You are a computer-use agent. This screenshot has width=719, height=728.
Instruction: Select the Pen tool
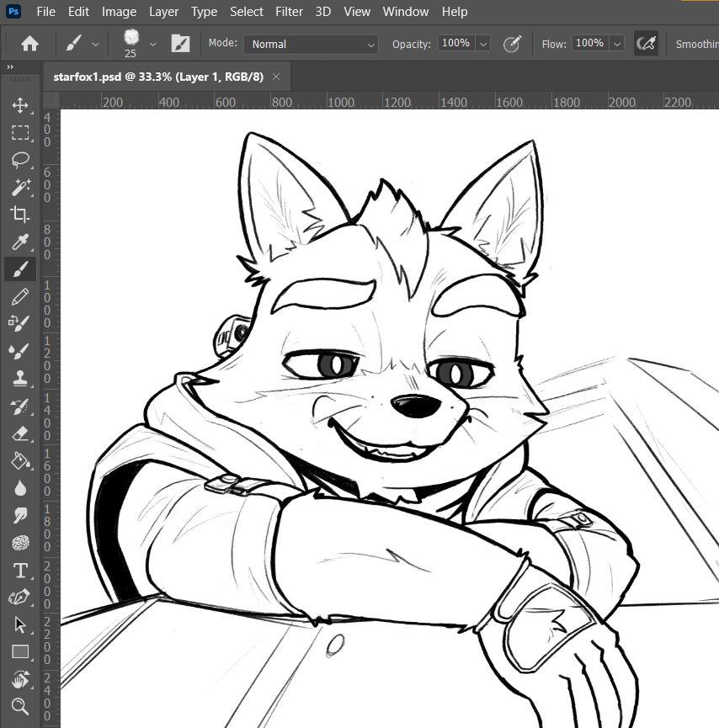(20, 598)
